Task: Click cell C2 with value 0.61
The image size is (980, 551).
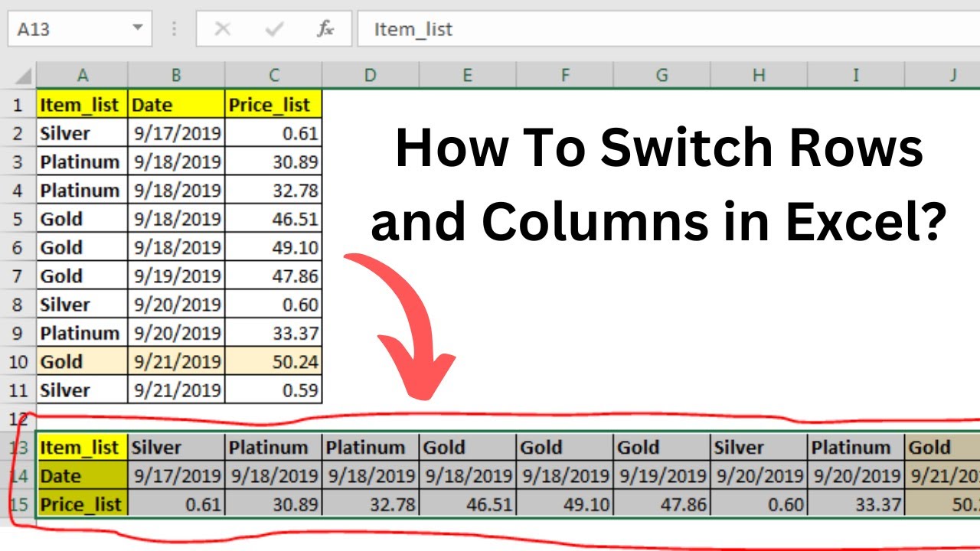Action: (x=273, y=133)
